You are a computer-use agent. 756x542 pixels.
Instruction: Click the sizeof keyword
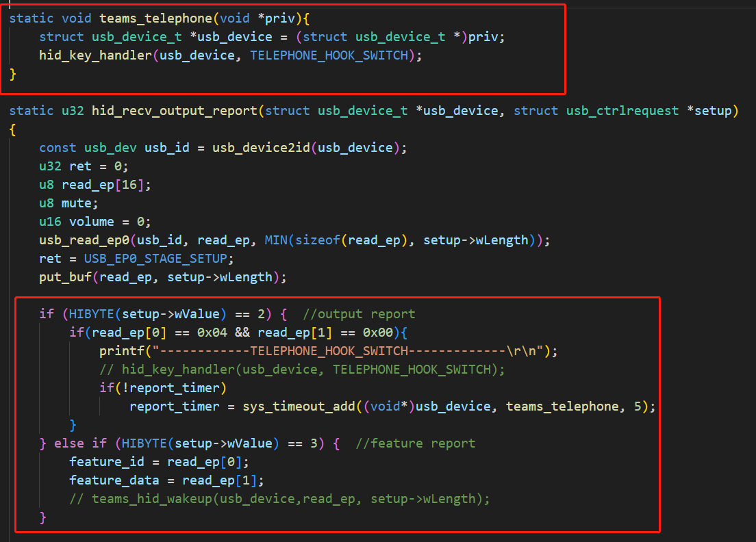pos(317,240)
